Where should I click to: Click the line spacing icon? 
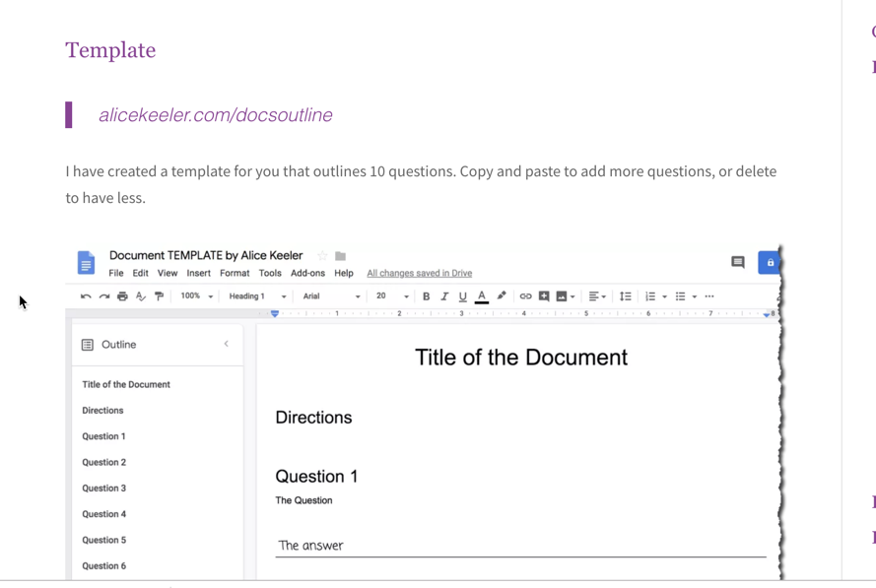tap(625, 296)
